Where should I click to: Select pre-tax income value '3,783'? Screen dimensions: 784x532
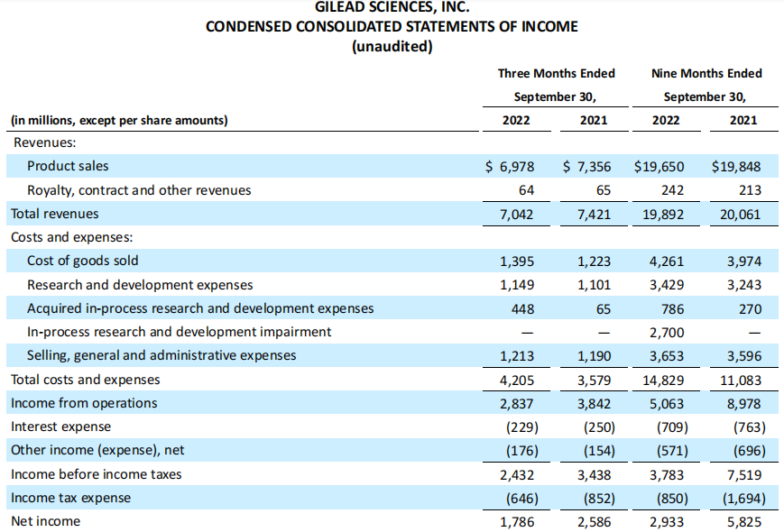[x=667, y=475]
